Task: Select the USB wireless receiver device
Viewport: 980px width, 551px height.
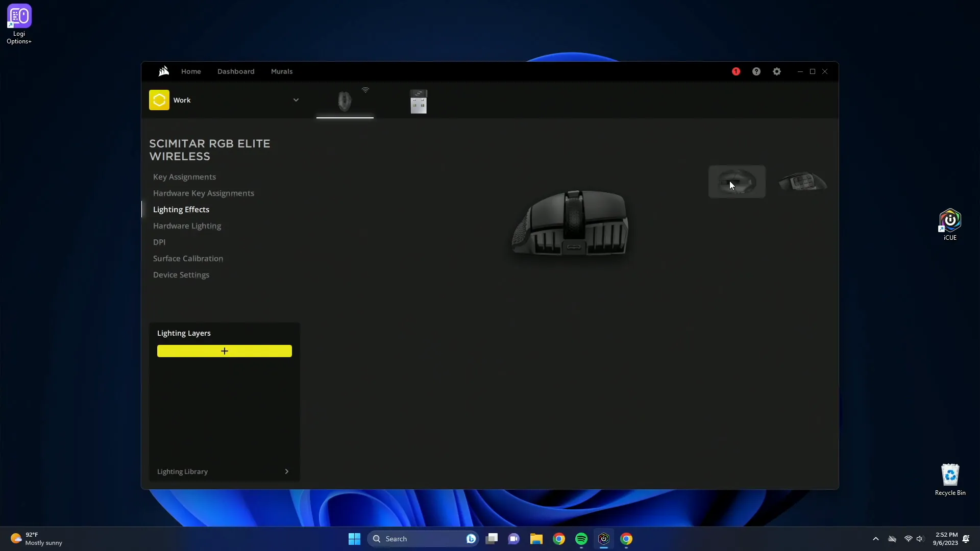Action: (x=419, y=101)
